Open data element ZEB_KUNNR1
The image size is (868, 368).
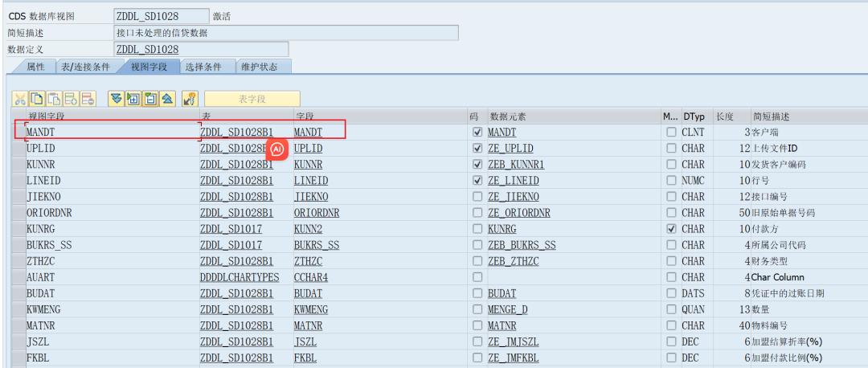click(516, 165)
